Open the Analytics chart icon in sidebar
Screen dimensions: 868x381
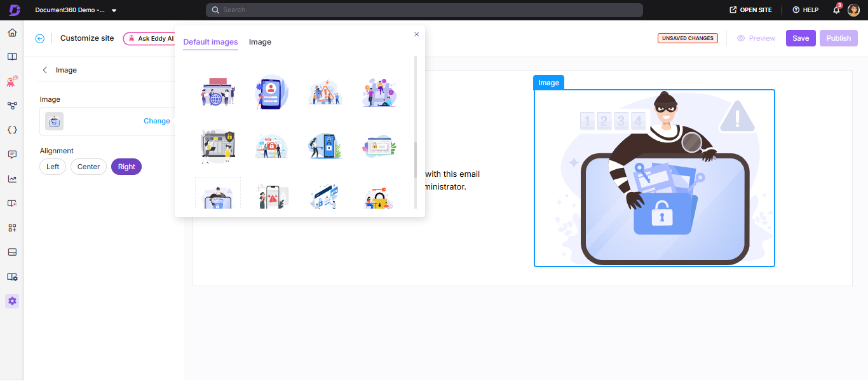click(x=12, y=179)
